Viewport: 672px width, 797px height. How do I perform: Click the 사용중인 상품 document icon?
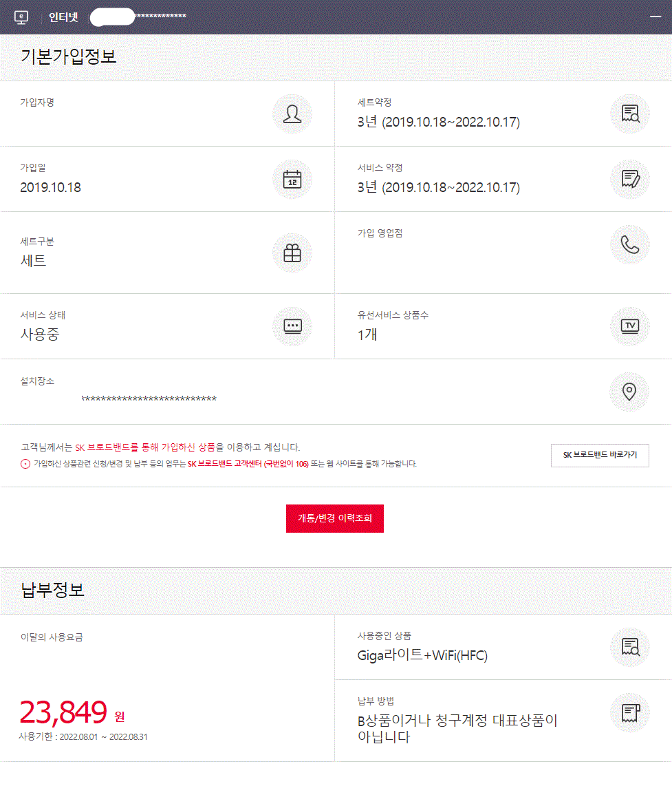point(630,647)
